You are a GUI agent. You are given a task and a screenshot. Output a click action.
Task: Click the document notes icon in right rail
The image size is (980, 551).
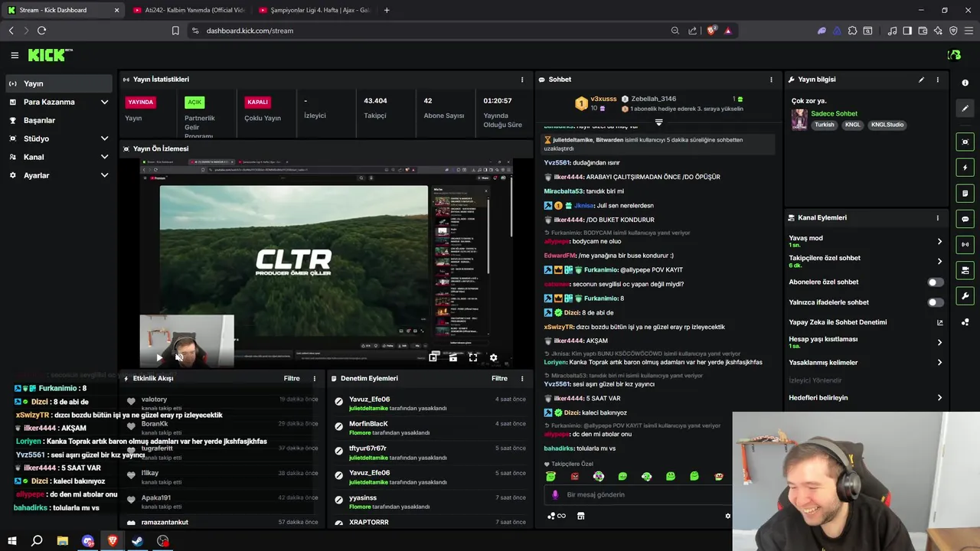point(965,193)
